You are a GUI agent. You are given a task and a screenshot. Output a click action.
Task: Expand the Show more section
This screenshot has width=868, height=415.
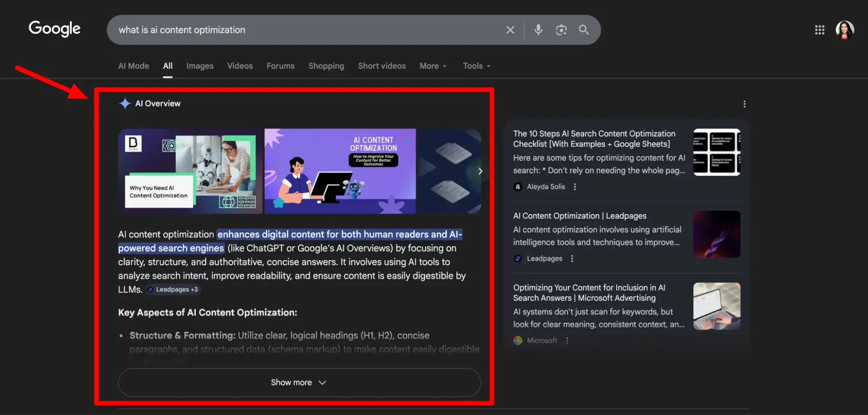[x=298, y=382]
